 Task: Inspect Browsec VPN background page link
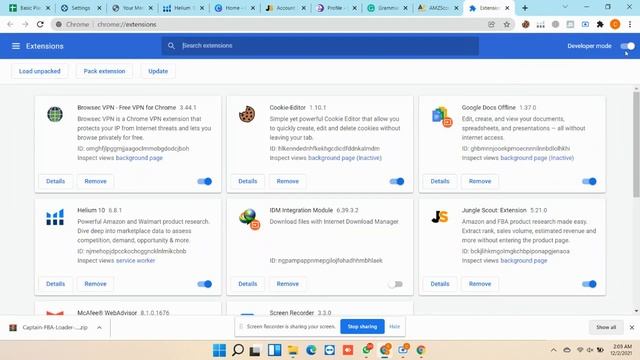click(139, 158)
